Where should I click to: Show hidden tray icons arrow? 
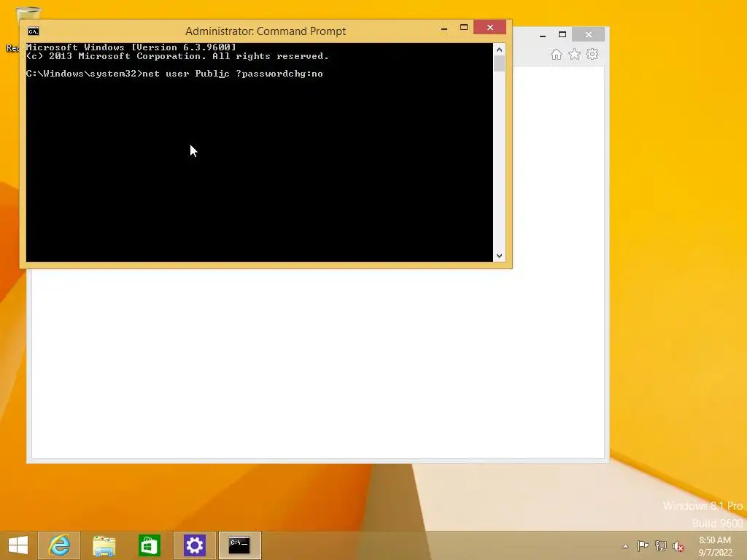(625, 546)
